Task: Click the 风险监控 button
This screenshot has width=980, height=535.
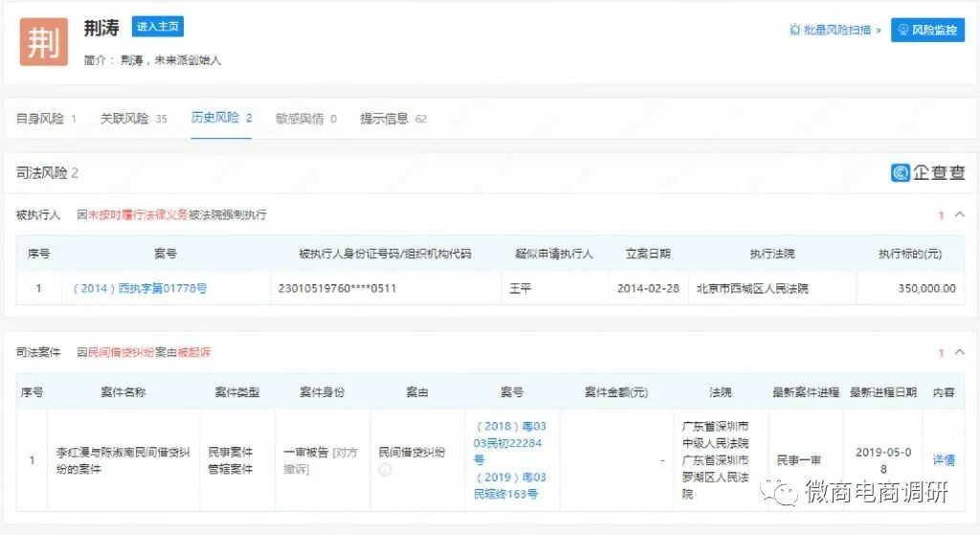Action: click(927, 31)
